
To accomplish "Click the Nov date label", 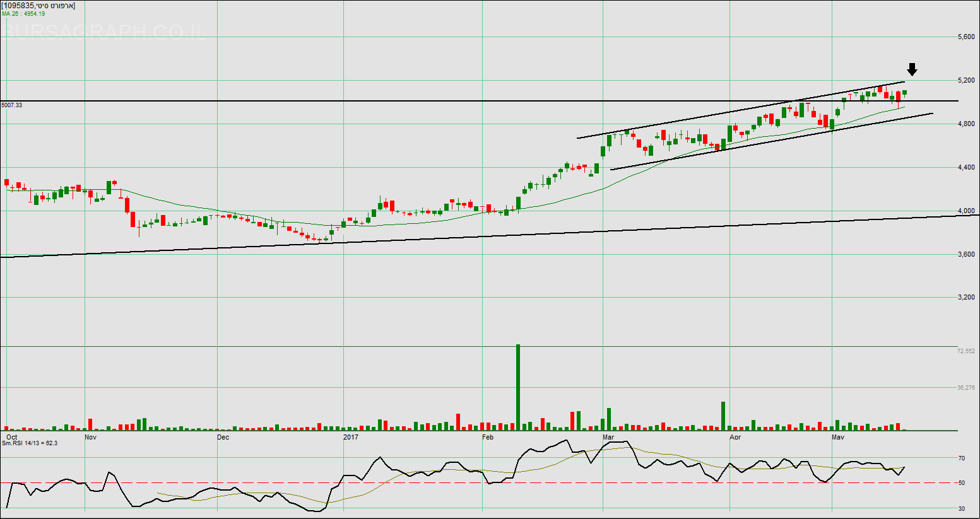I will click(x=90, y=436).
